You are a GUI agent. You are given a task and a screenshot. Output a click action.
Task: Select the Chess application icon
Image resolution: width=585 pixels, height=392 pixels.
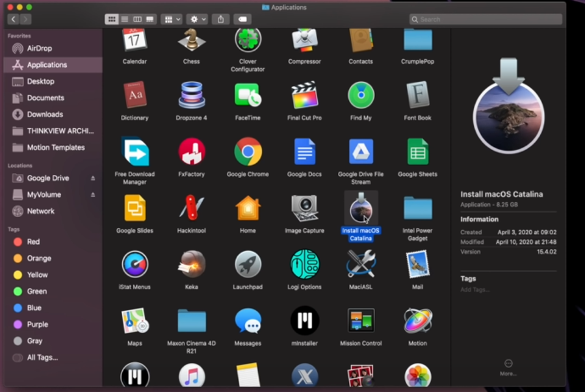point(191,40)
